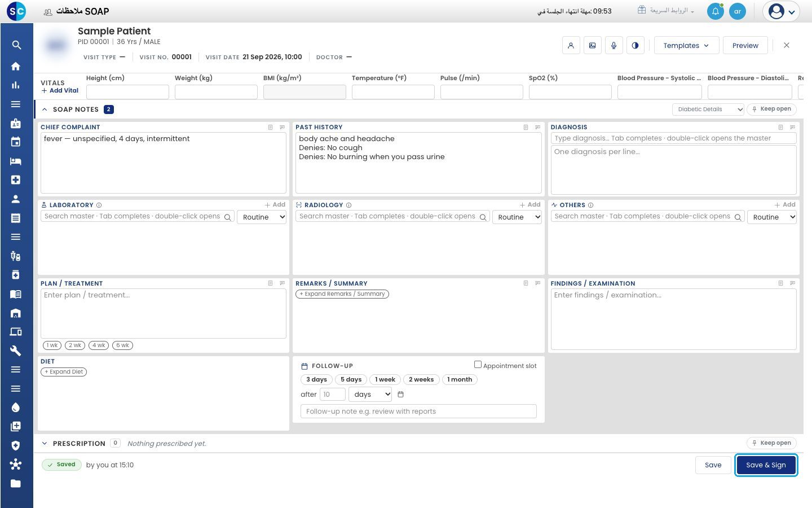Screen dimensions: 812x508
Task: Open the user account menu
Action: point(782,11)
